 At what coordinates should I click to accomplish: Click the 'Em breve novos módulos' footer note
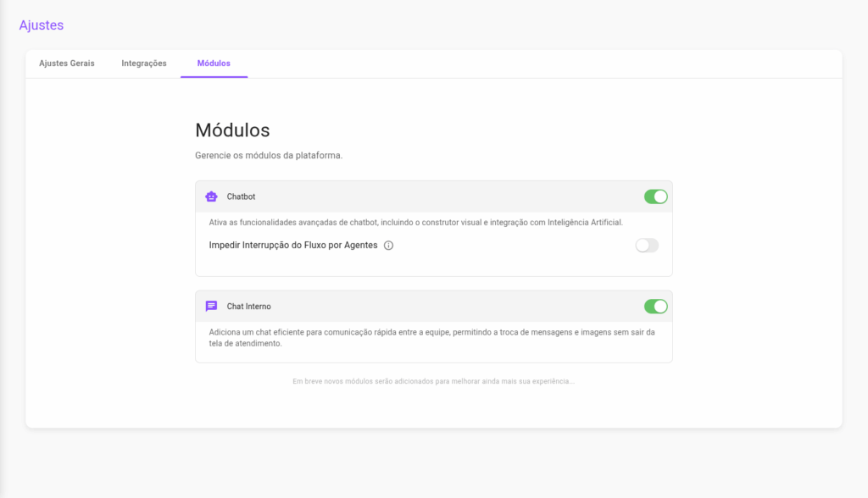click(x=433, y=382)
